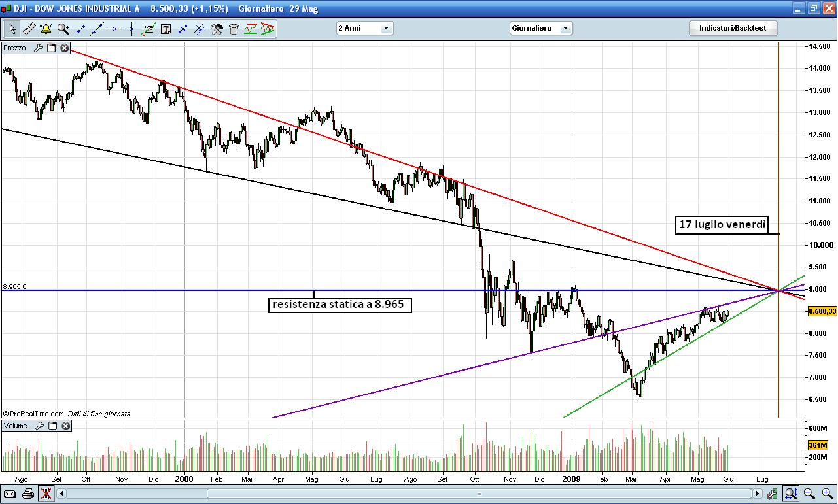Select the ruler measurement tool

click(x=29, y=29)
